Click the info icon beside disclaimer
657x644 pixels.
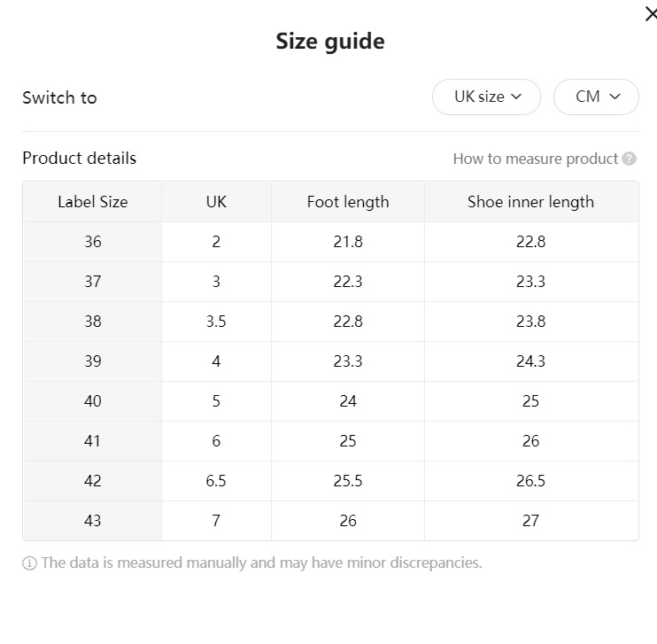tap(29, 563)
